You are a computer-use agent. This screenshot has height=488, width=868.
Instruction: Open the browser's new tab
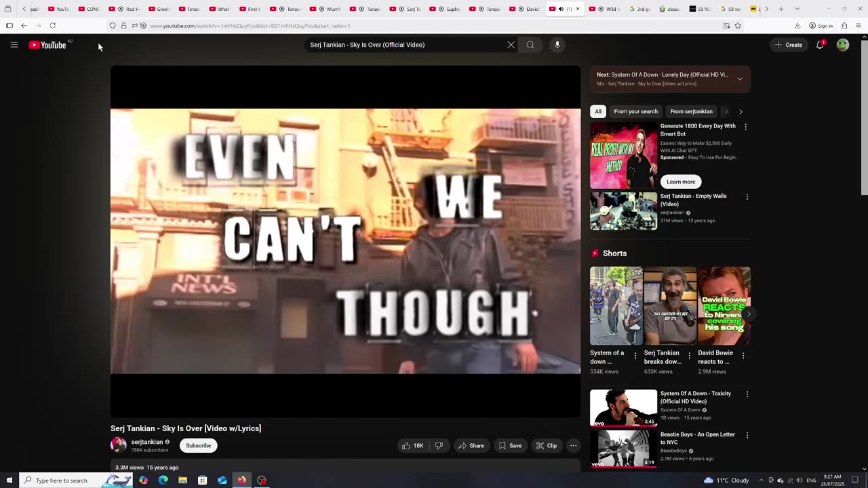(x=781, y=9)
